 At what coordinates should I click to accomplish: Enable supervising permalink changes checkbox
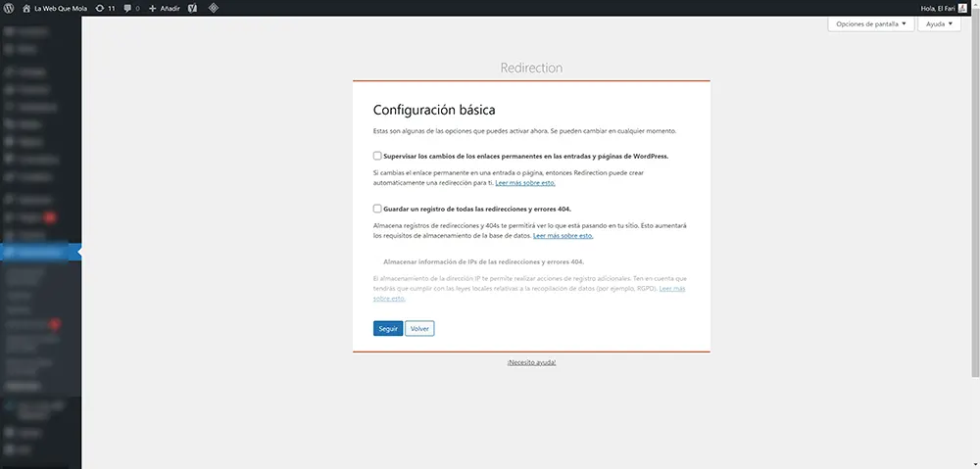click(377, 156)
